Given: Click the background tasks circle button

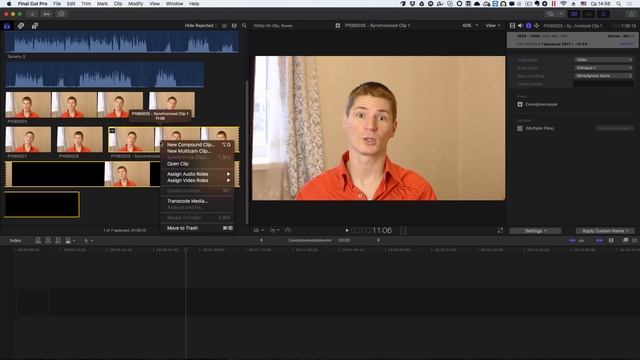Looking at the screenshot, I should tap(61, 14).
